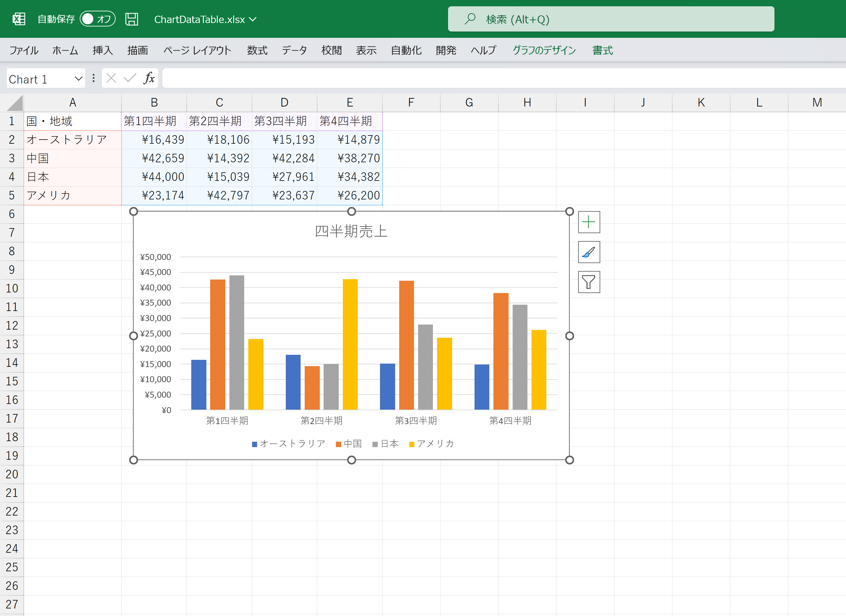Open the ファイル tab
Image resolution: width=846 pixels, height=616 pixels.
[x=24, y=50]
